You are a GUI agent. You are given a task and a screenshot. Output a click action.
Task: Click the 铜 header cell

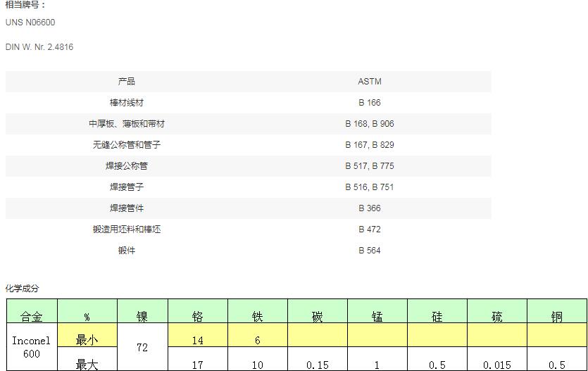(557, 311)
